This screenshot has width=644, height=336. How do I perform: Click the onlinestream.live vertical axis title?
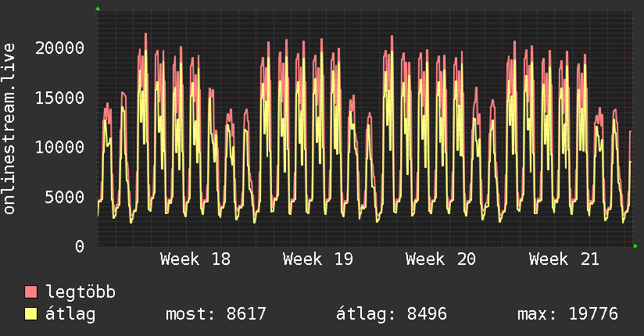(x=9, y=129)
